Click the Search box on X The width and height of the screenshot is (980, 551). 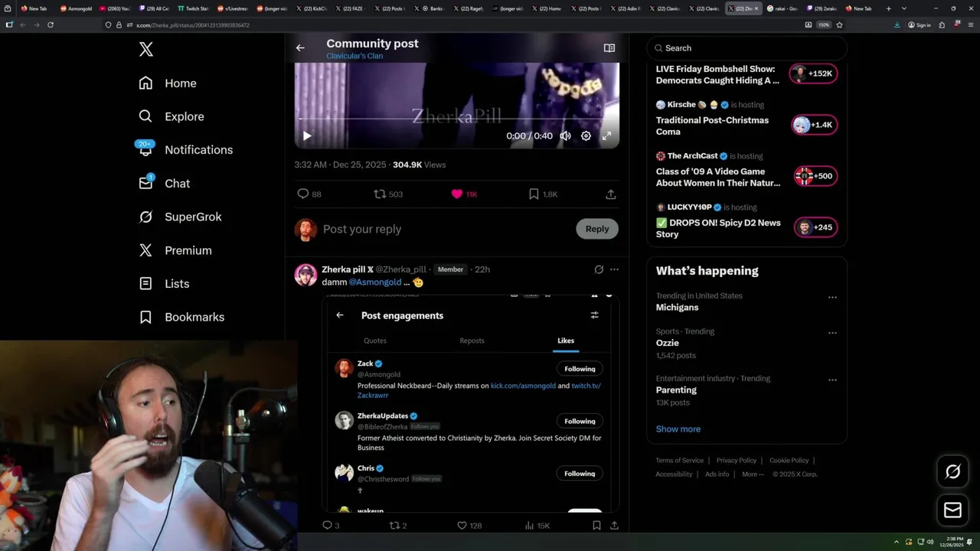pyautogui.click(x=747, y=48)
